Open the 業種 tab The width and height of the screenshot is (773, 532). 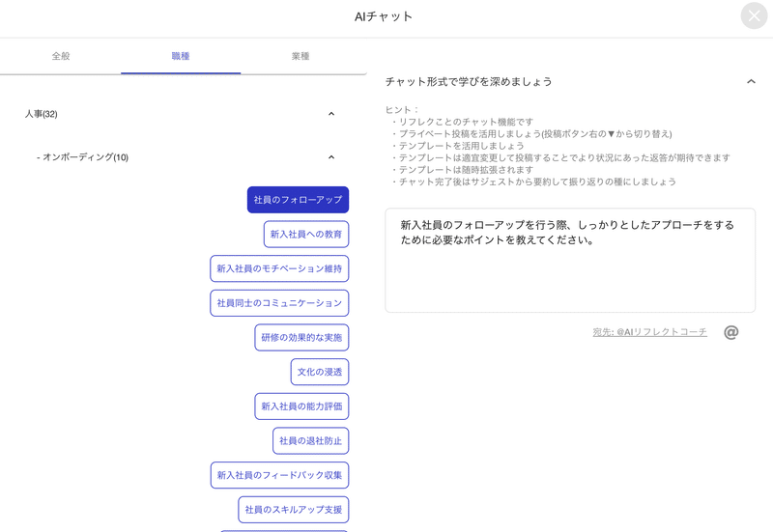(x=301, y=56)
